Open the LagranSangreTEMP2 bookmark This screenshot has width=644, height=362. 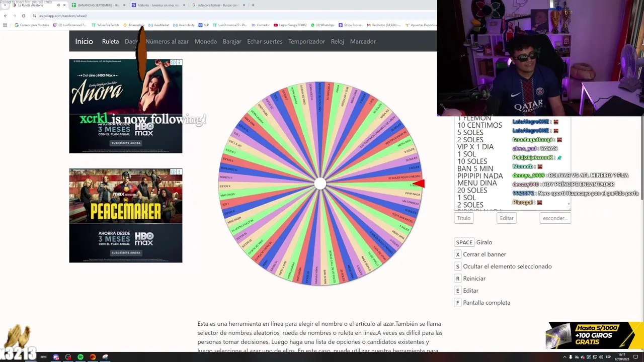290,25
